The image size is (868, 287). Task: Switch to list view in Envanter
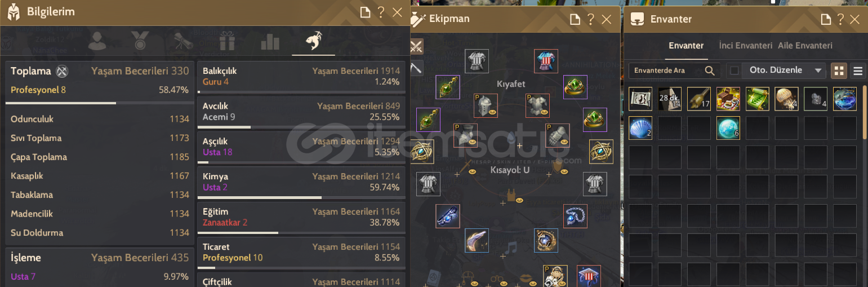858,70
